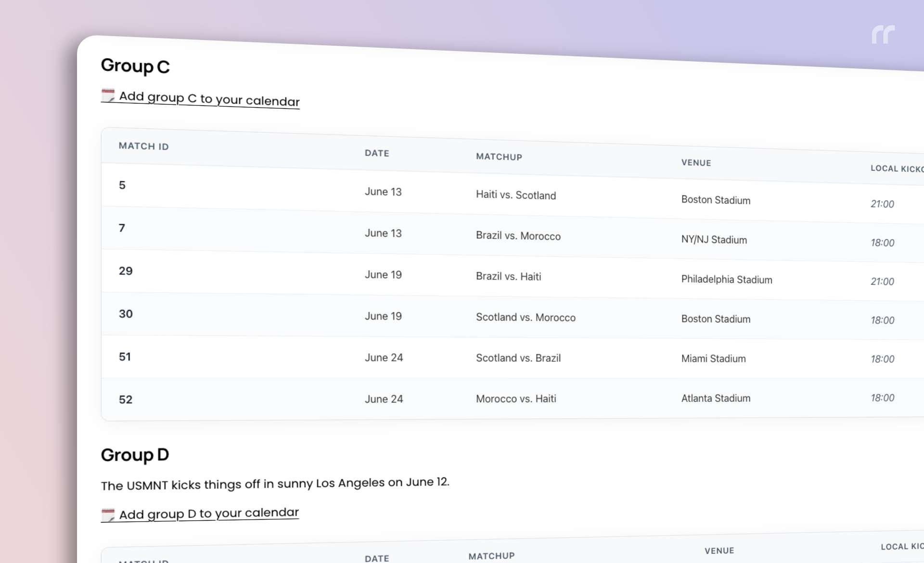924x563 pixels.
Task: Click 21:00 kickoff time for Brazil vs. Haiti
Action: 882,281
